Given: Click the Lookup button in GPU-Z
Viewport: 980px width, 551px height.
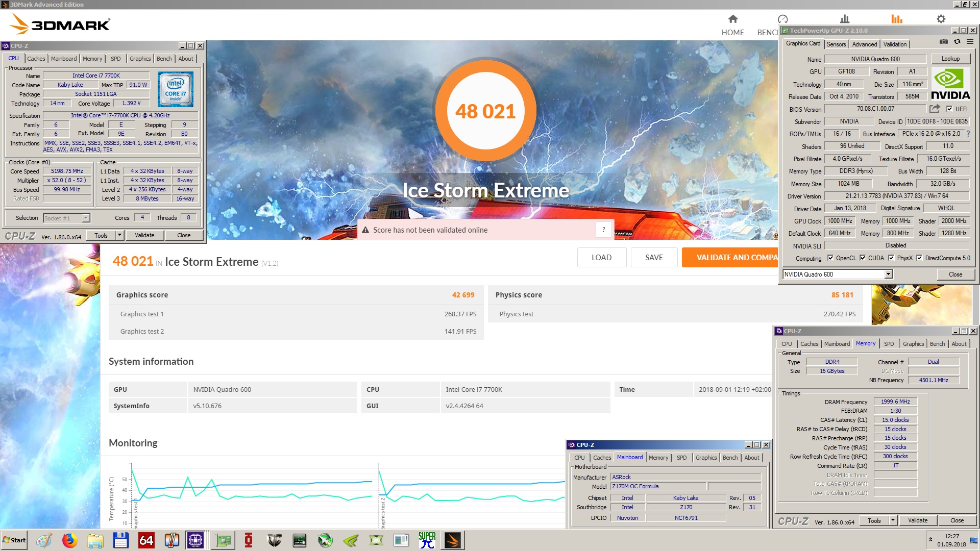Looking at the screenshot, I should pos(950,59).
